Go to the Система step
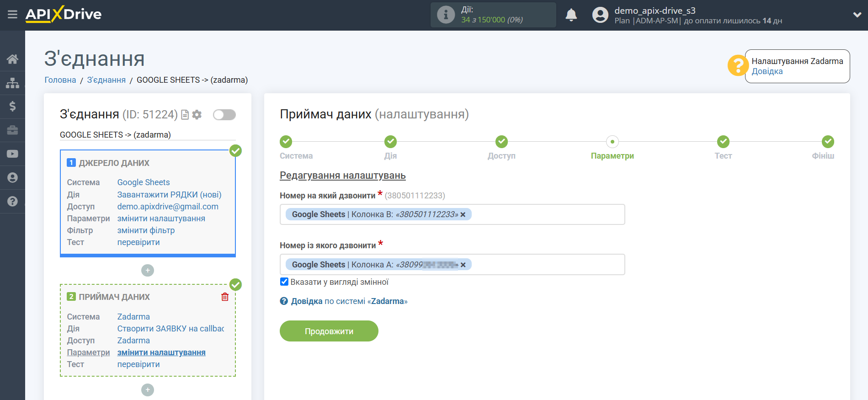Viewport: 868px width, 400px height. coord(286,142)
